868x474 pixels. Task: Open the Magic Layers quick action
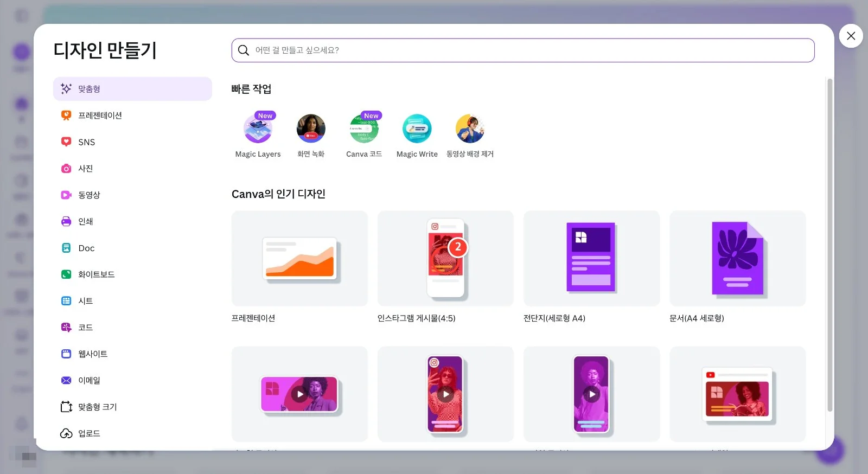[x=258, y=136]
